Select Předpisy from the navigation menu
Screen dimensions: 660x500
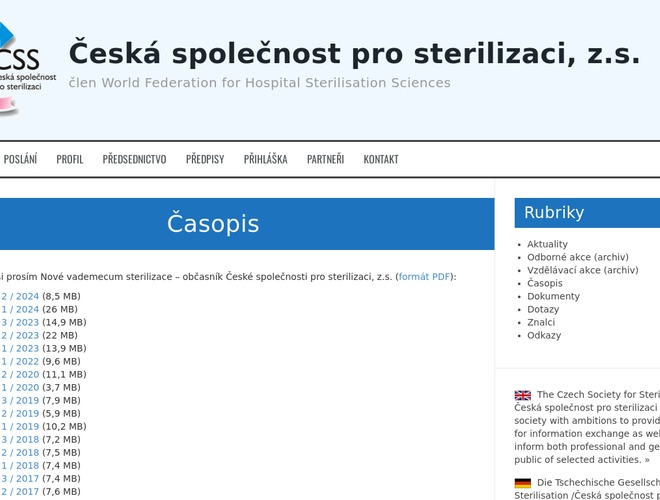pyautogui.click(x=205, y=159)
